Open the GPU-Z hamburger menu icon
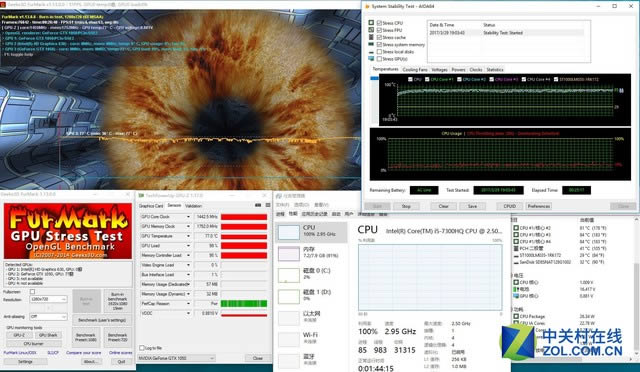This screenshot has height=372, width=640. [x=268, y=205]
